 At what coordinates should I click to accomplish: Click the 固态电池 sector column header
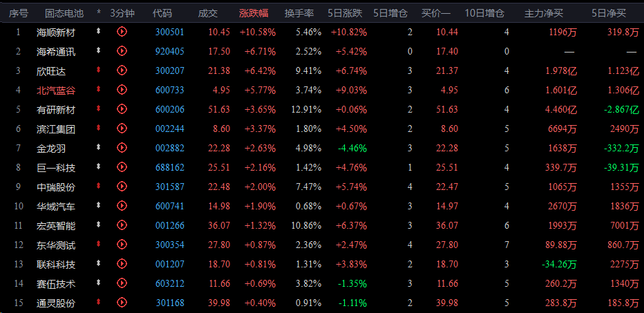tap(64, 13)
